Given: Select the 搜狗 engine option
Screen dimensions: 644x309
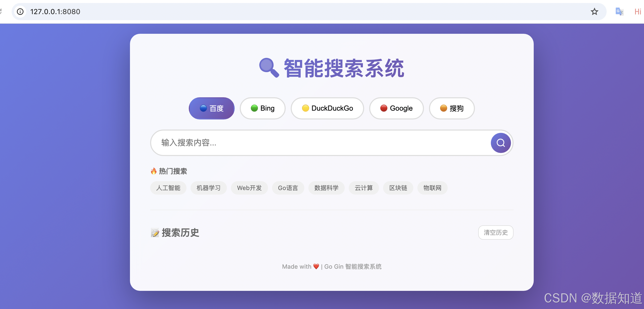Looking at the screenshot, I should (451, 108).
